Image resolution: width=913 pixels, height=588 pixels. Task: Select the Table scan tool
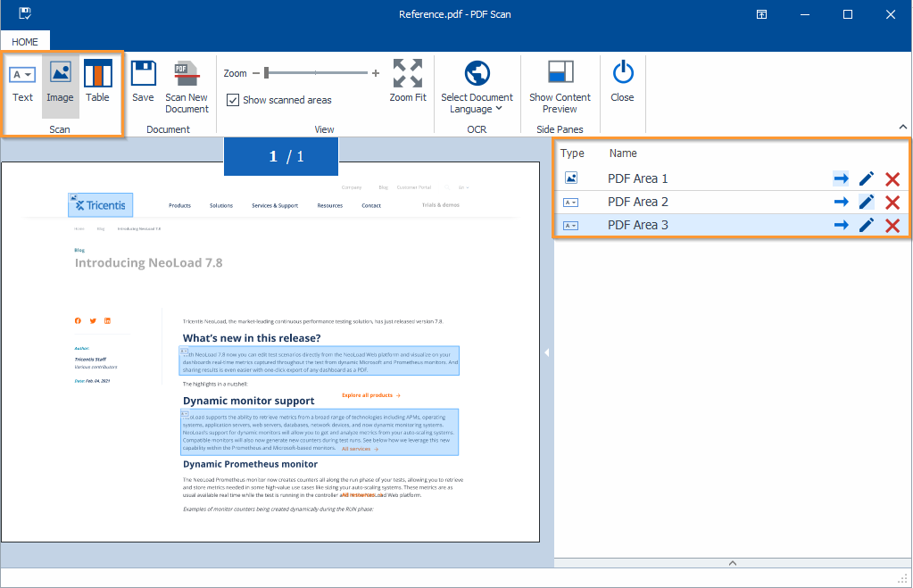97,85
